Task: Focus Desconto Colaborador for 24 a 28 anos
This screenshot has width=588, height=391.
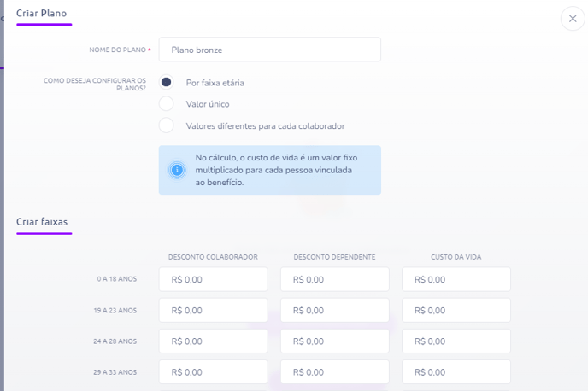Action: [x=213, y=341]
